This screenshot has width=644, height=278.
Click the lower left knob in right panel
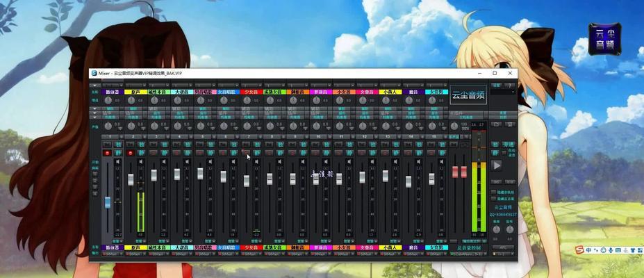click(496, 229)
